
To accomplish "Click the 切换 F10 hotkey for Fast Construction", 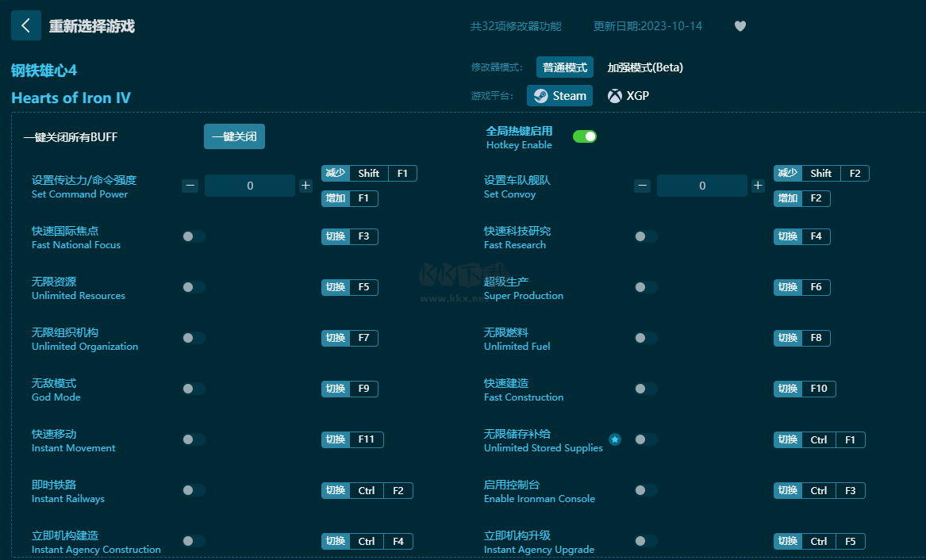I will click(x=805, y=389).
